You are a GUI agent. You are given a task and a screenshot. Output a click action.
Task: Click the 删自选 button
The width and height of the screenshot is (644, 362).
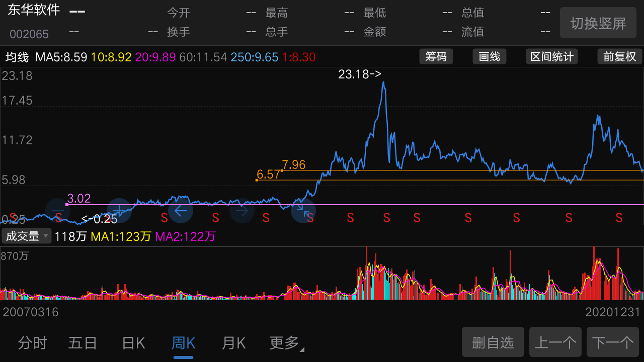tap(493, 342)
